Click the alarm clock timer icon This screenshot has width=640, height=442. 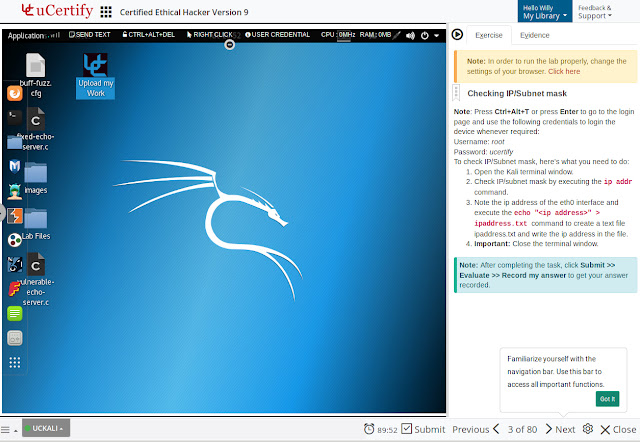pyautogui.click(x=369, y=429)
